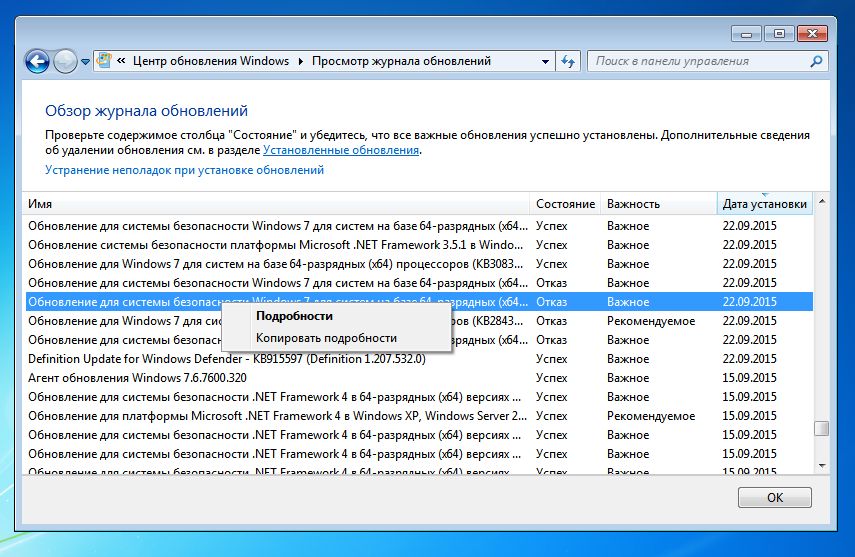Sort by 'Состояние' column header
The height and width of the screenshot is (557, 855).
[x=565, y=203]
